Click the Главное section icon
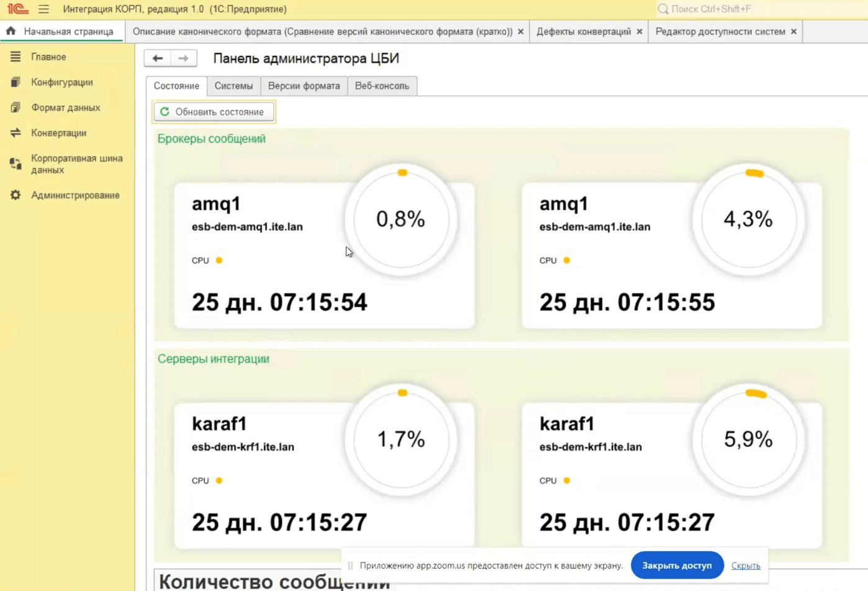 pos(16,56)
